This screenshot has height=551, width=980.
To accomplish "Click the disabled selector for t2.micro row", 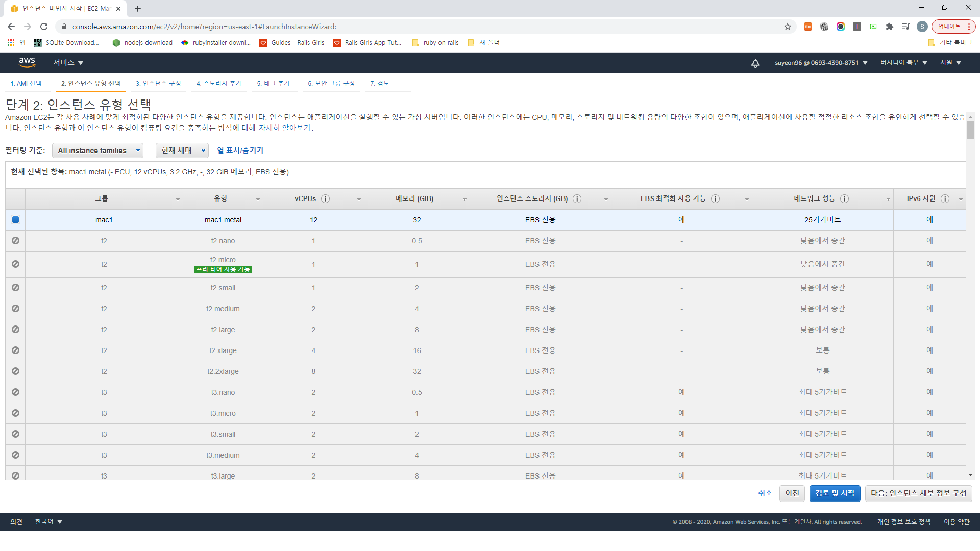I will (15, 264).
